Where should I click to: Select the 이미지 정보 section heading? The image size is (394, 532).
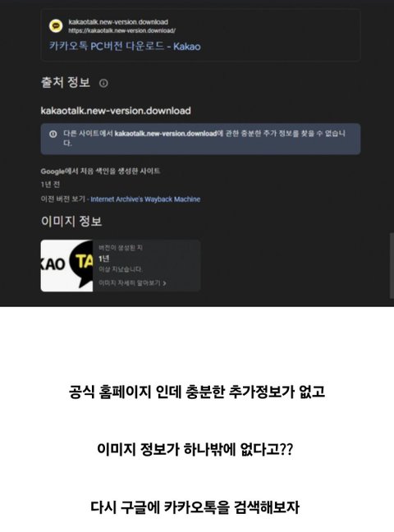71,221
